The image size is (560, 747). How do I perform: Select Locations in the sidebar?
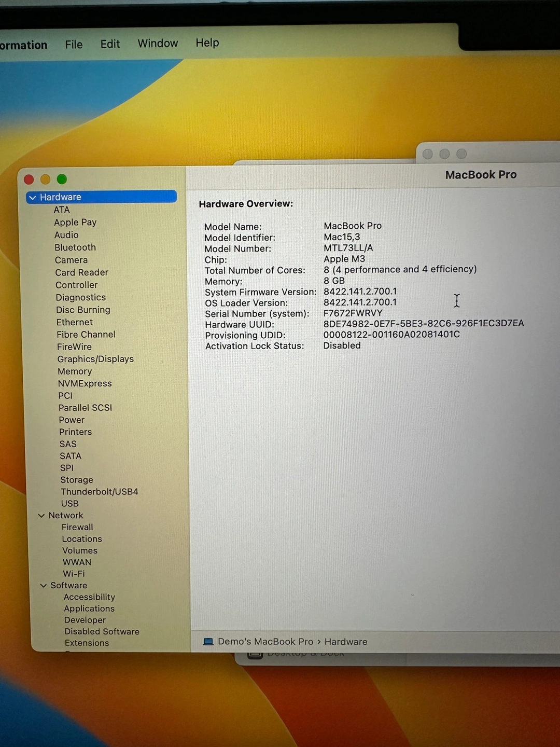pyautogui.click(x=82, y=539)
